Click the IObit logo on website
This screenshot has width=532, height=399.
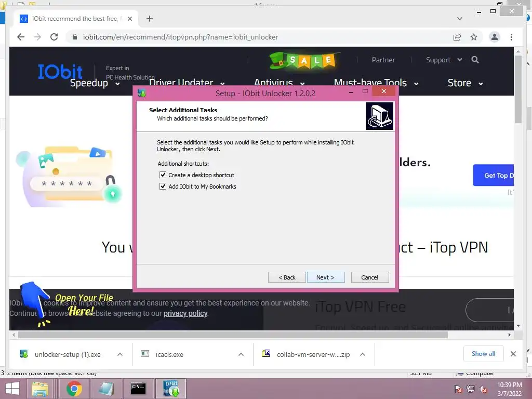tap(60, 71)
